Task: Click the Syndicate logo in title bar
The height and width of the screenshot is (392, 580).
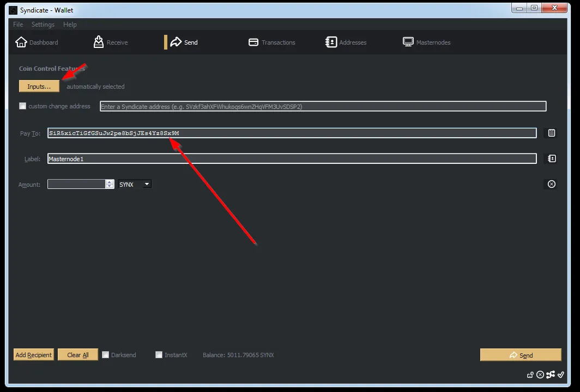Action: point(13,10)
